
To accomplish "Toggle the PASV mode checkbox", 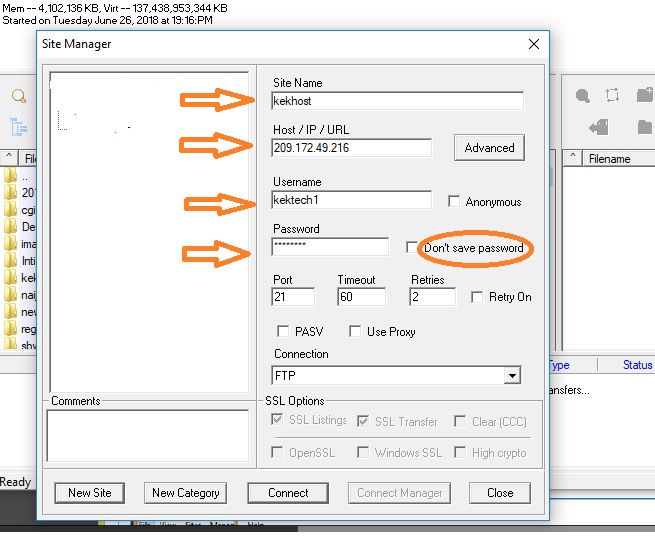I will coord(282,332).
